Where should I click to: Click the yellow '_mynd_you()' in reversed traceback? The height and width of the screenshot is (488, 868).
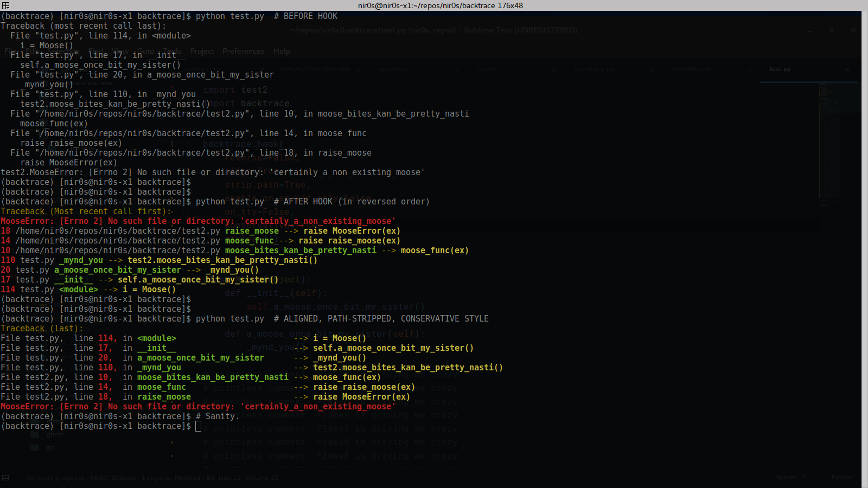[232, 270]
